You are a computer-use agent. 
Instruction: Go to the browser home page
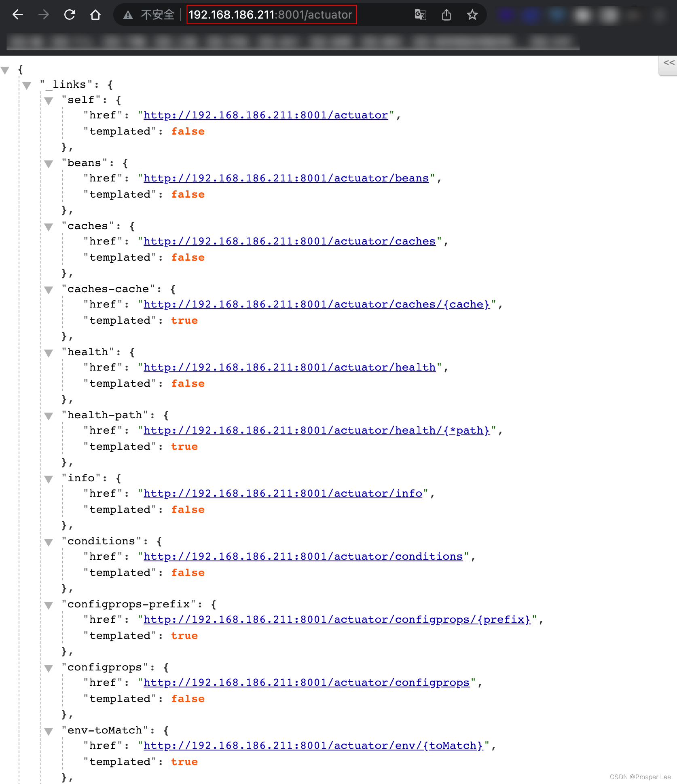click(x=95, y=15)
